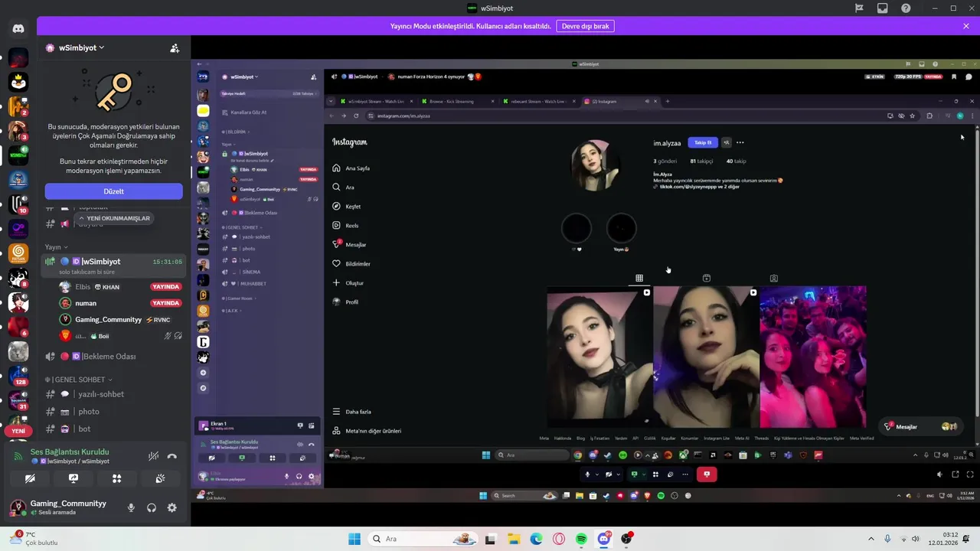The image size is (980, 551).
Task: Click the Ses Bağlantısı Kuruldu status text
Action: 70,452
